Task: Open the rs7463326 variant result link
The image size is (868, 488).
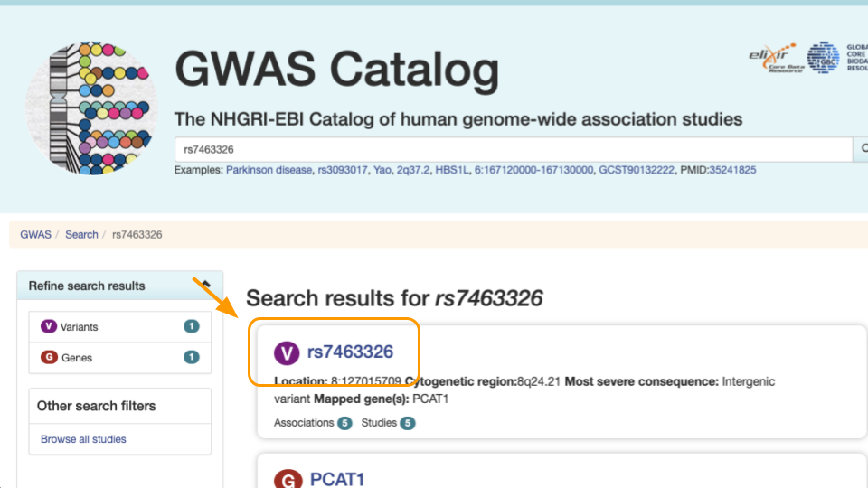Action: [350, 352]
